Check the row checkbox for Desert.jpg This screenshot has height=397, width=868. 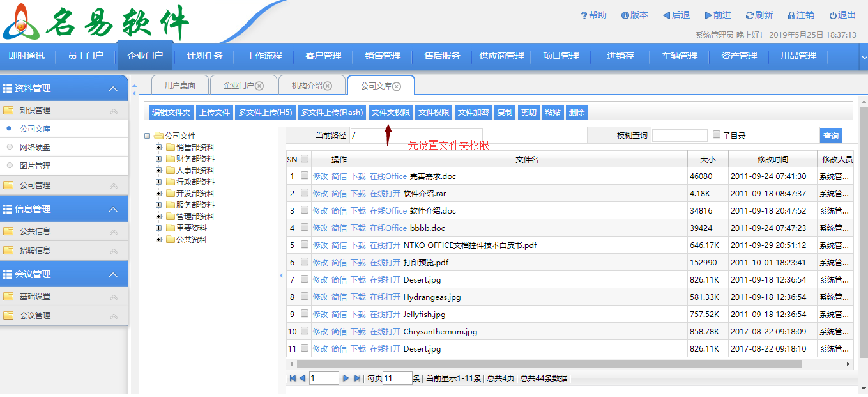pos(304,279)
